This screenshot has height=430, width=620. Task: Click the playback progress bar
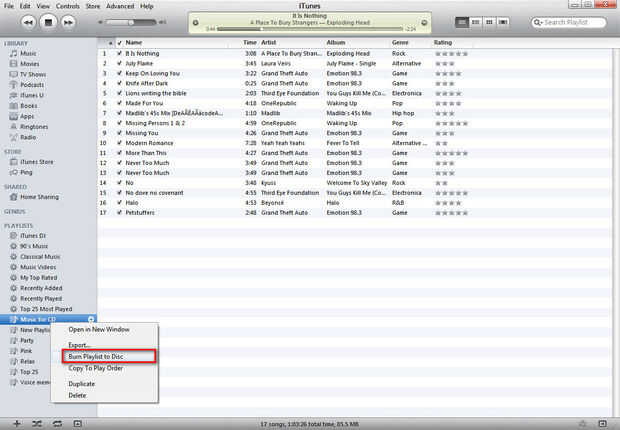coord(310,29)
